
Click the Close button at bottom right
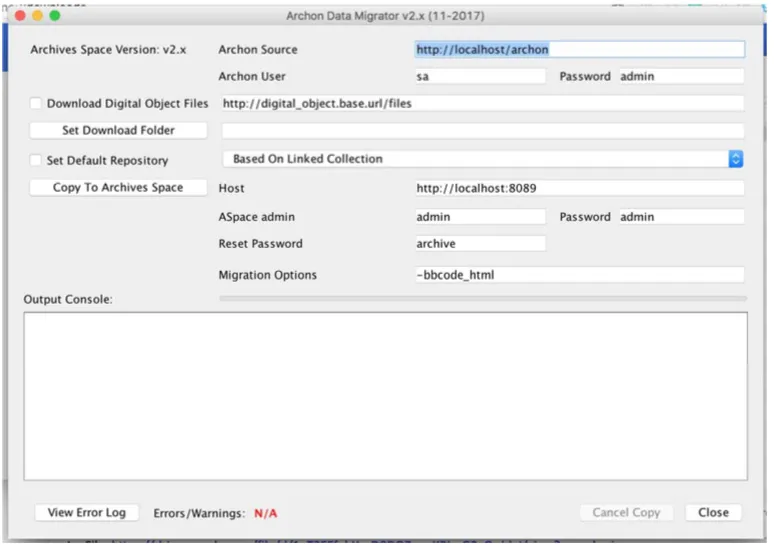pos(713,513)
